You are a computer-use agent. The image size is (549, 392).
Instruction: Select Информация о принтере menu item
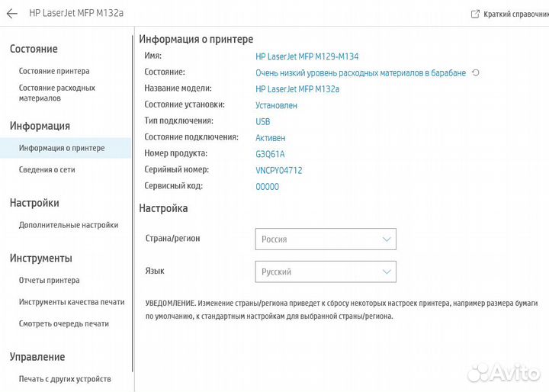coord(62,148)
